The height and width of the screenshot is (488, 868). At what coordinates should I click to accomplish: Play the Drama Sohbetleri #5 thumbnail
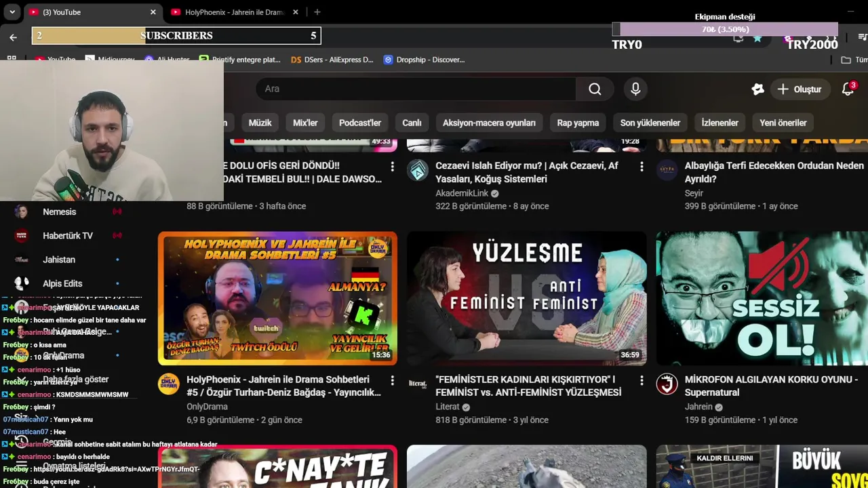(x=277, y=298)
